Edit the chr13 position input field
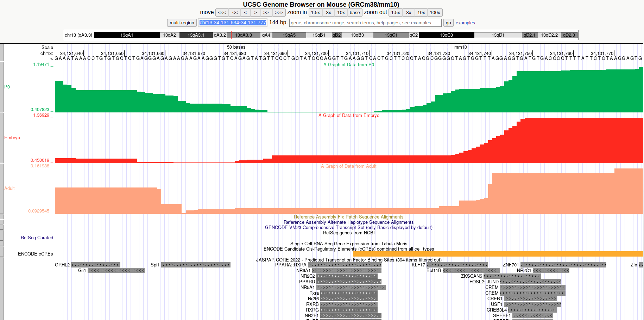644x320 pixels. pos(232,23)
